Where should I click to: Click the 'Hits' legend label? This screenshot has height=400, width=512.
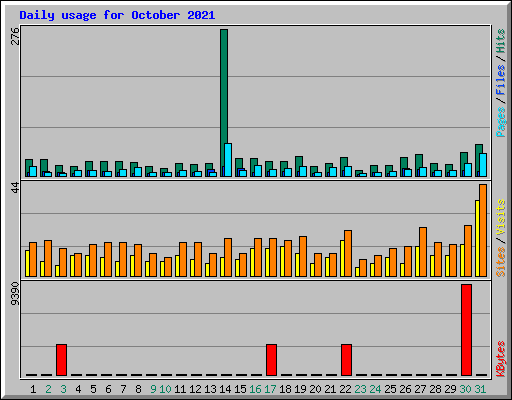(x=501, y=41)
